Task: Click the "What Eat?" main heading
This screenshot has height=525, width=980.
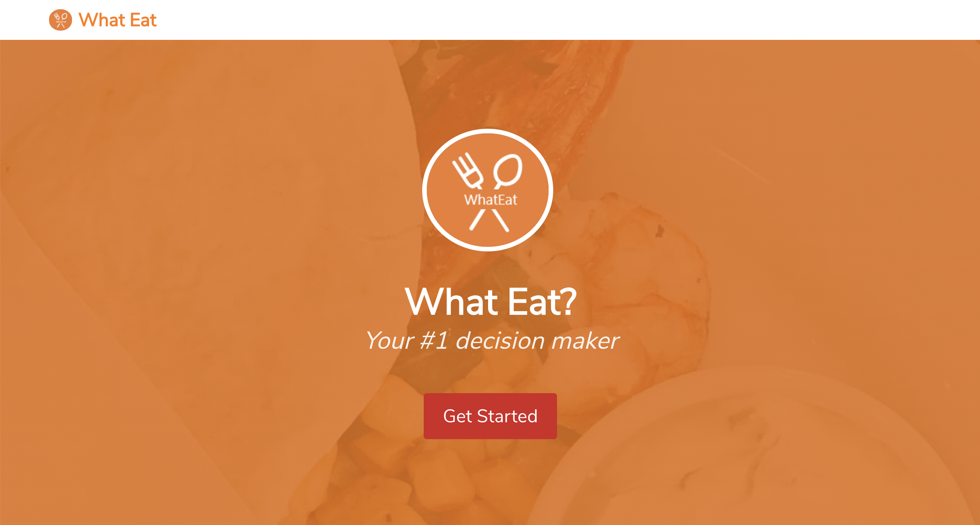Action: coord(490,302)
